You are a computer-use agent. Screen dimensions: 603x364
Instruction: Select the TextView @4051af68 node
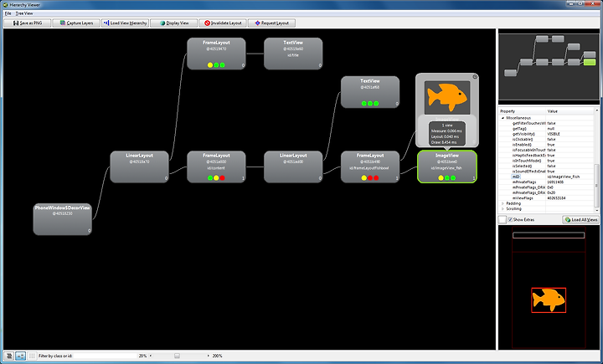coord(370,92)
